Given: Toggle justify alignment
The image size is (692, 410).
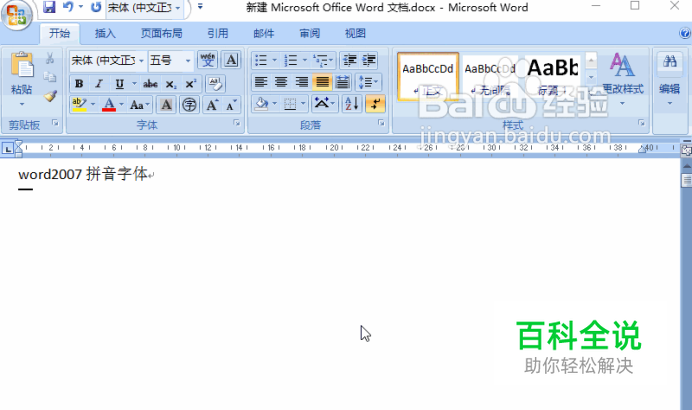Looking at the screenshot, I should click(322, 82).
